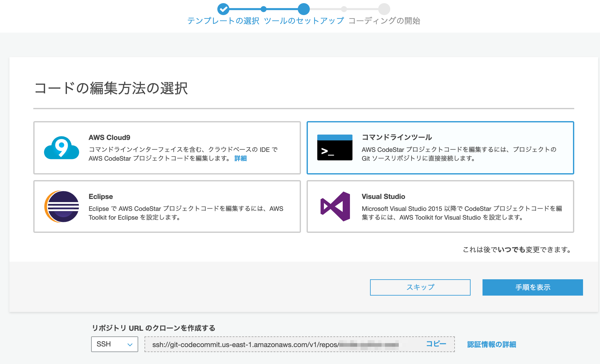
Task: Select the Eclipse title text
Action: coord(101,196)
